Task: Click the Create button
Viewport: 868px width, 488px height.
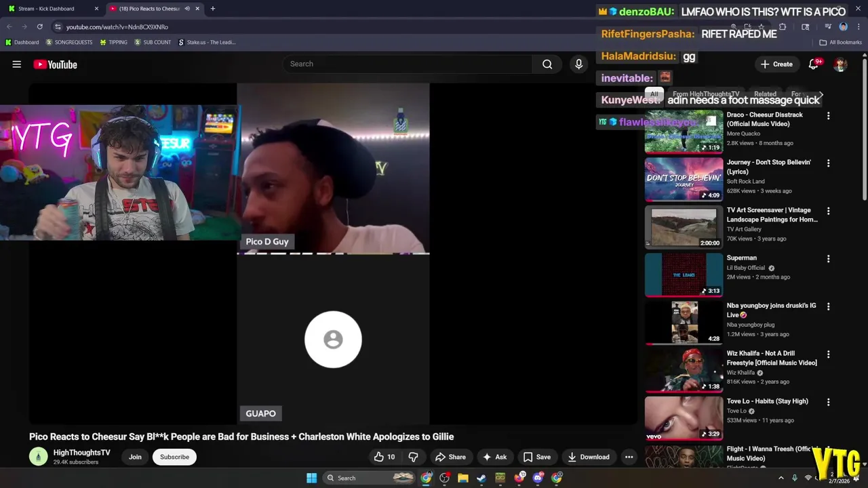Action: (x=776, y=64)
